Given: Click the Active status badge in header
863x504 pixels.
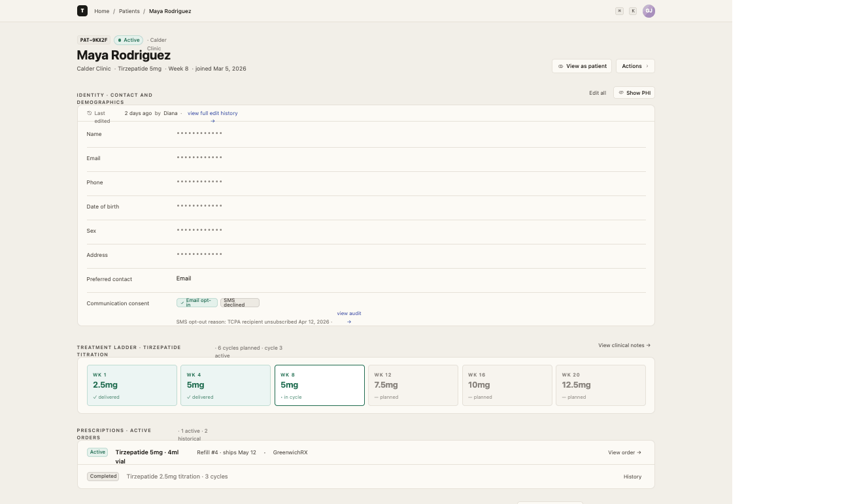Looking at the screenshot, I should click(x=128, y=40).
